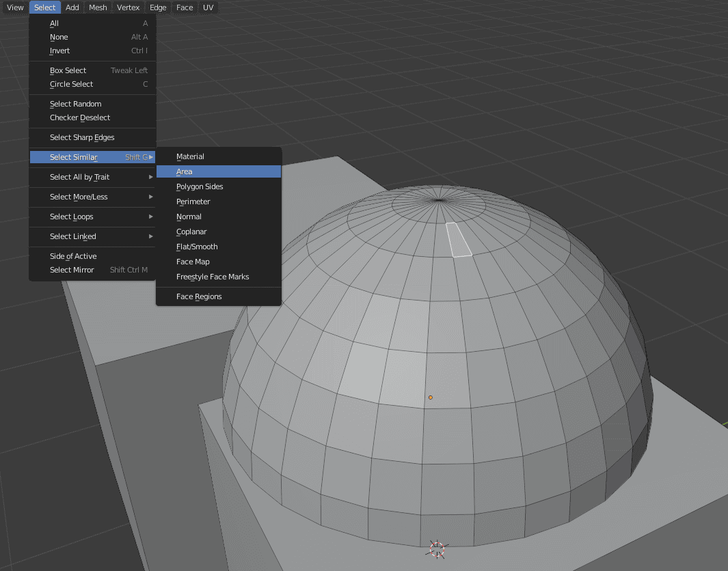Open the UV menu
Viewport: 728px width, 571px height.
(208, 8)
